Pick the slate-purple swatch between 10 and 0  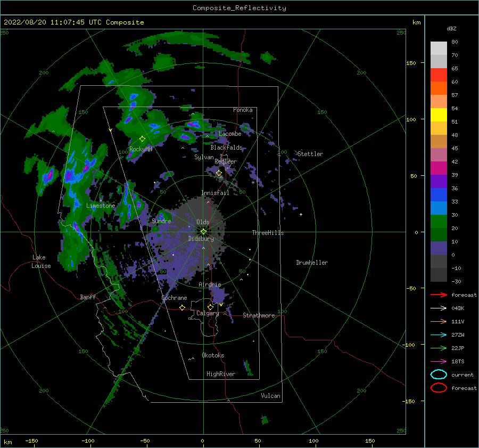pos(439,248)
